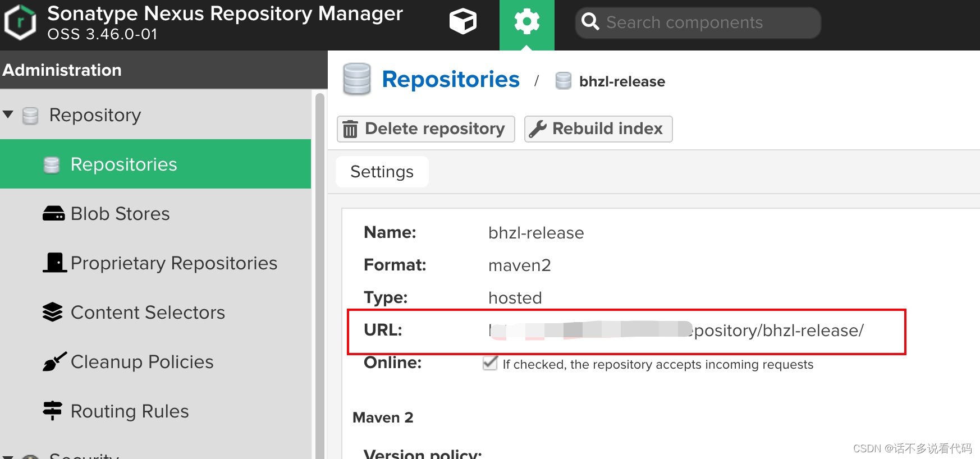Click the sidebar vertical scrollbar

click(x=320, y=275)
